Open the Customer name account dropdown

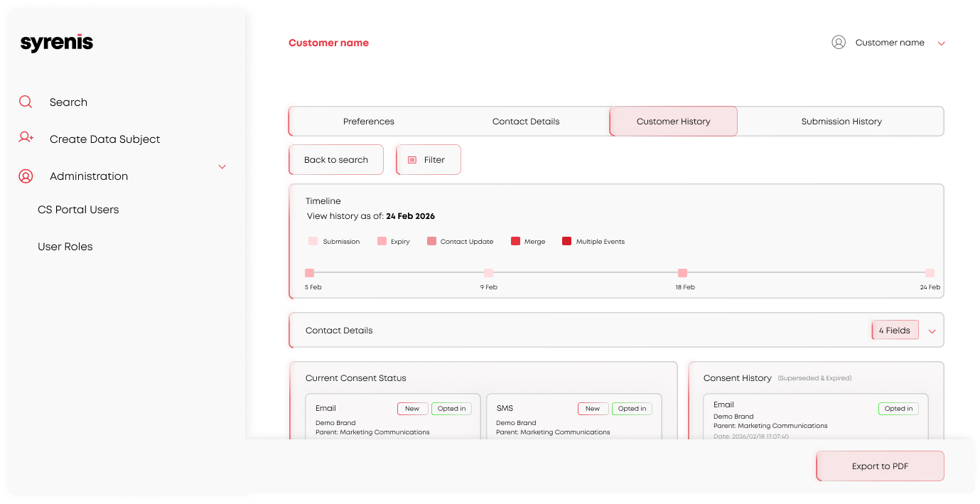tap(942, 43)
